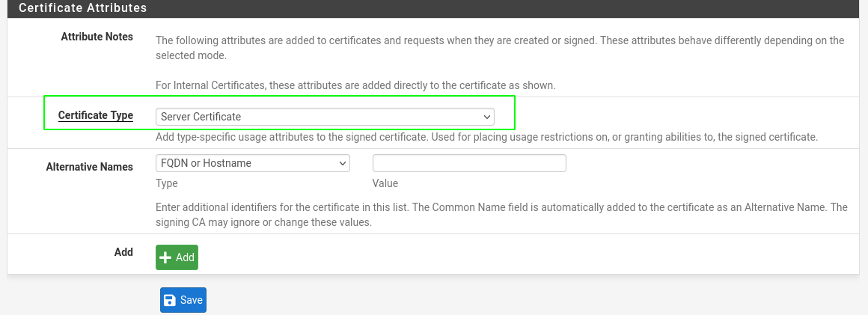Click the Type caption under the dropdown

[167, 183]
